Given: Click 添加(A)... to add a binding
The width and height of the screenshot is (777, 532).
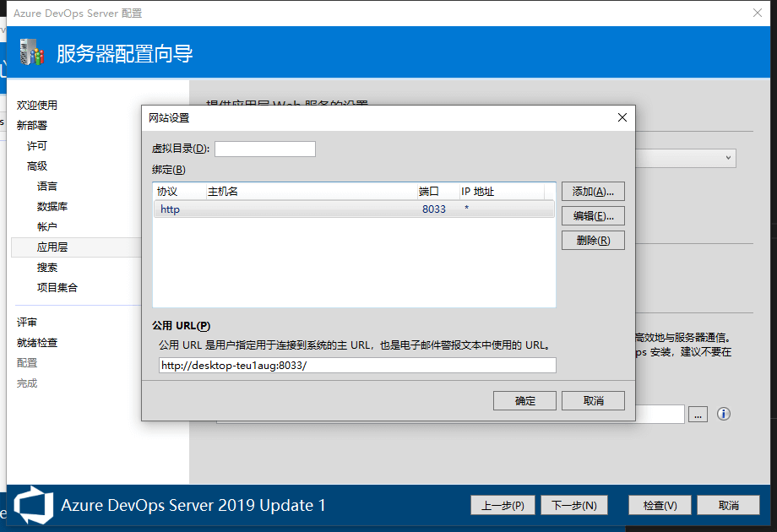Looking at the screenshot, I should pyautogui.click(x=593, y=192).
